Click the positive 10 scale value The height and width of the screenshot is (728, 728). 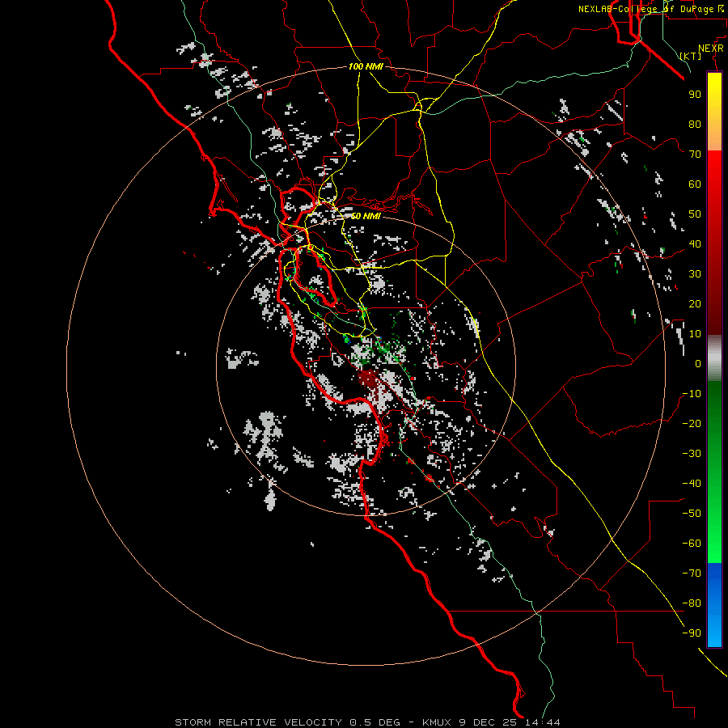[x=695, y=334]
